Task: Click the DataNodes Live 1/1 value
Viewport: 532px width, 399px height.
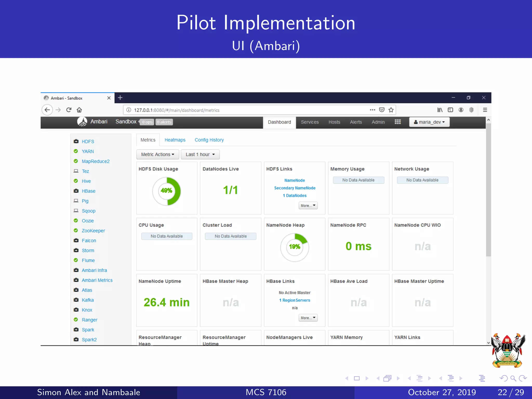Action: coord(230,190)
